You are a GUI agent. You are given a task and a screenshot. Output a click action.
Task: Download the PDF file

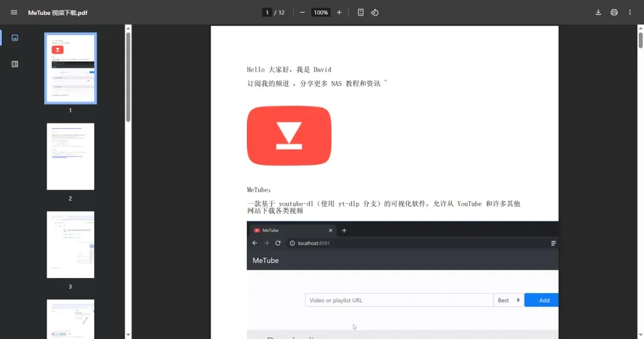click(599, 13)
